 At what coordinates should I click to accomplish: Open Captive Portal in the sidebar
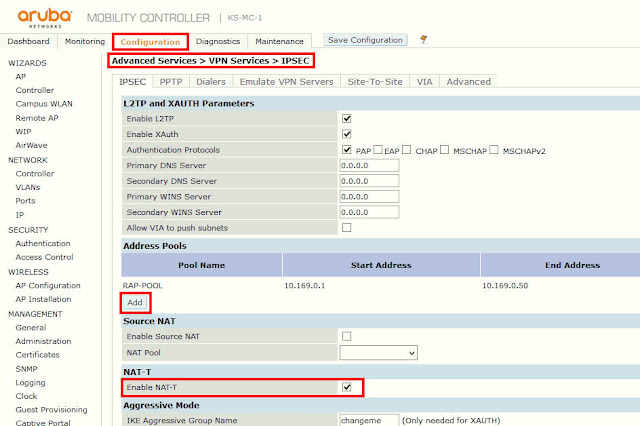coord(43,422)
